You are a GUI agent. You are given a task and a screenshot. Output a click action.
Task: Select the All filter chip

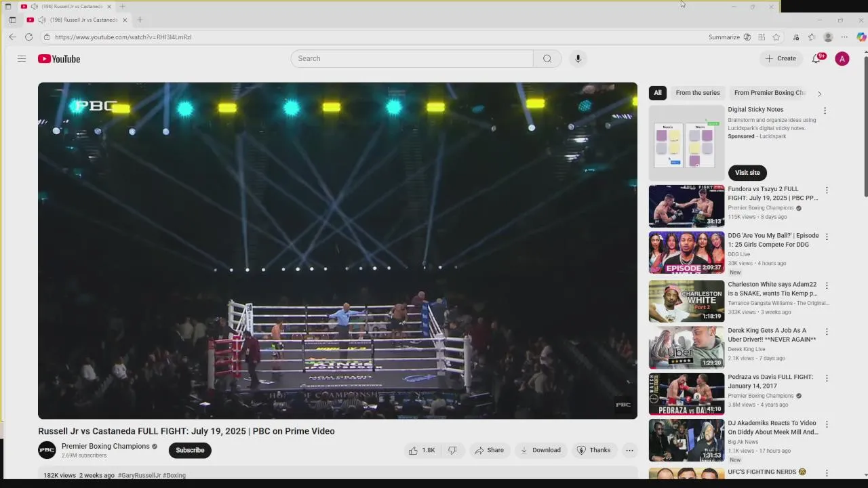coord(658,93)
